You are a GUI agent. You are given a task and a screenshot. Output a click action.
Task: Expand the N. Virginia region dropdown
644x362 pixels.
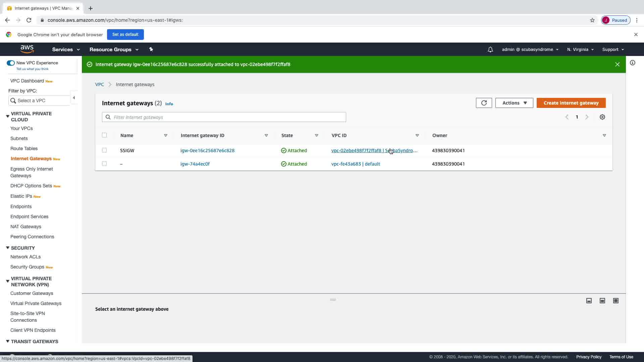[x=580, y=50]
